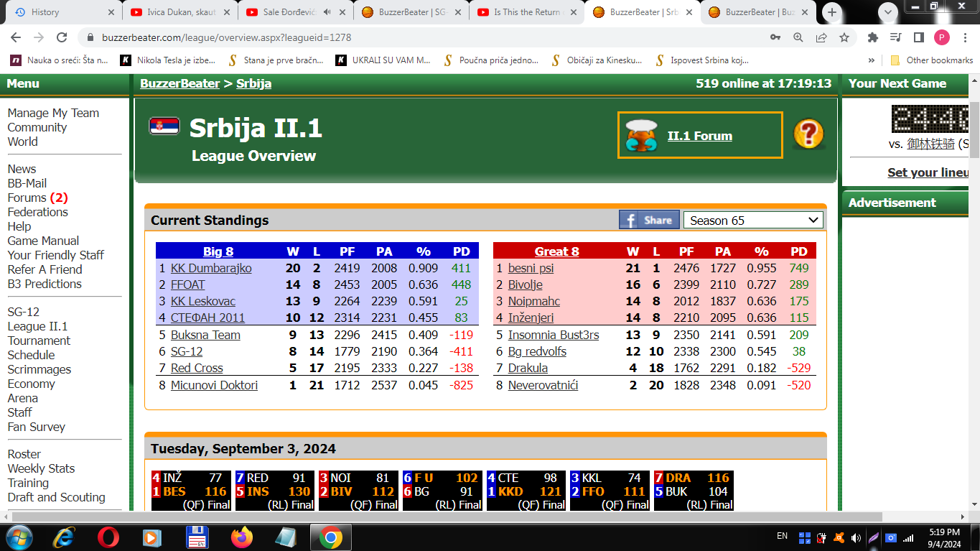Open the media player taskbar icon
Screen dimensions: 980x551
coord(151,537)
